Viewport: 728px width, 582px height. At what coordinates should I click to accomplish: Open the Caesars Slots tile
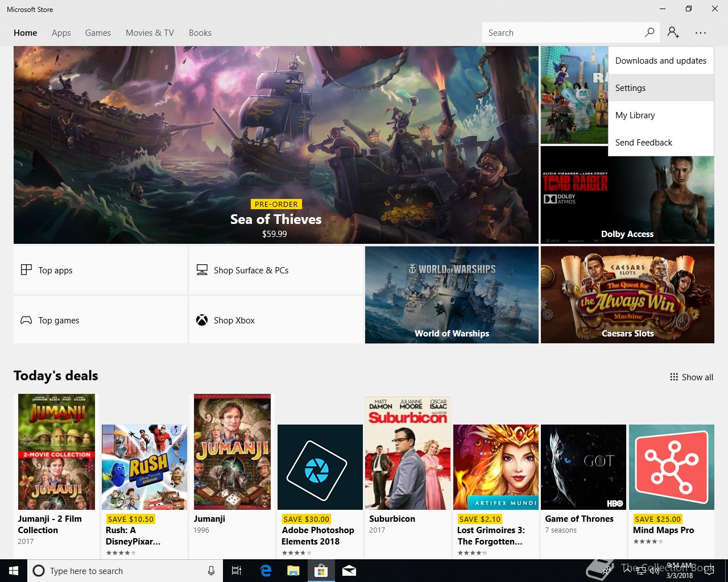coord(627,294)
